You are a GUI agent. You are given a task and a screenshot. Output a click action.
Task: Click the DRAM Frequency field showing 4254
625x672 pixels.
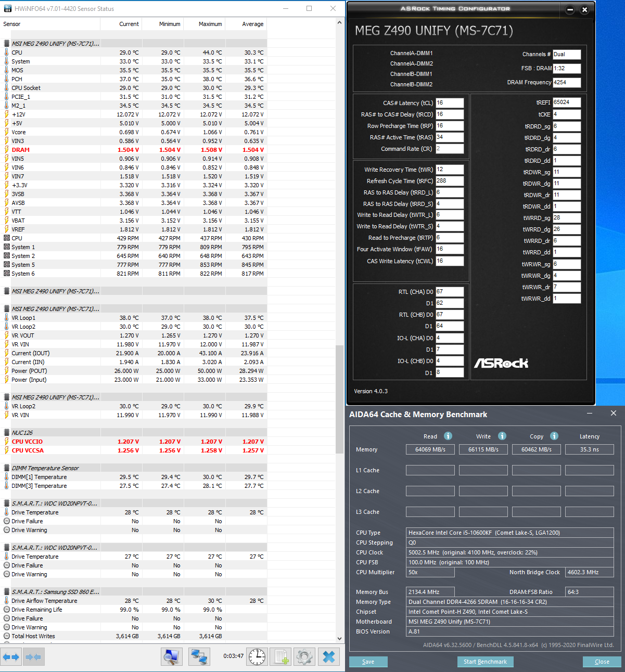567,82
